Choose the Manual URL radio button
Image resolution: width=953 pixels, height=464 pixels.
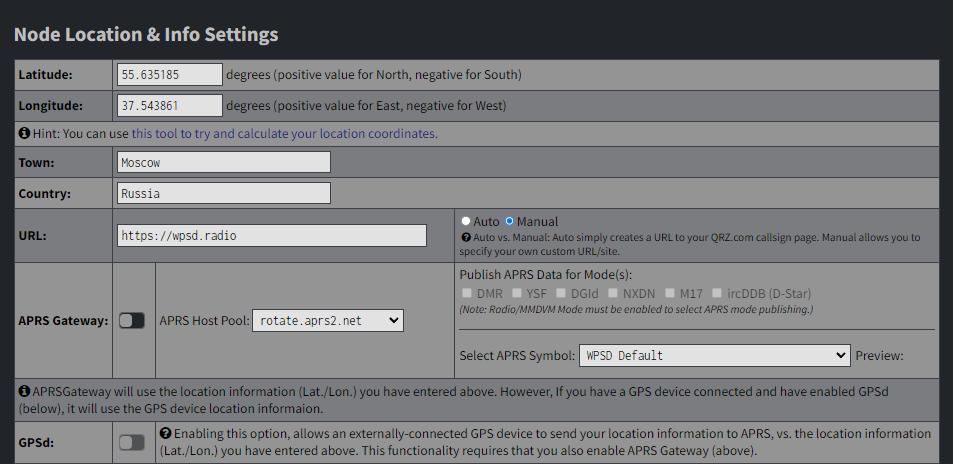point(510,221)
